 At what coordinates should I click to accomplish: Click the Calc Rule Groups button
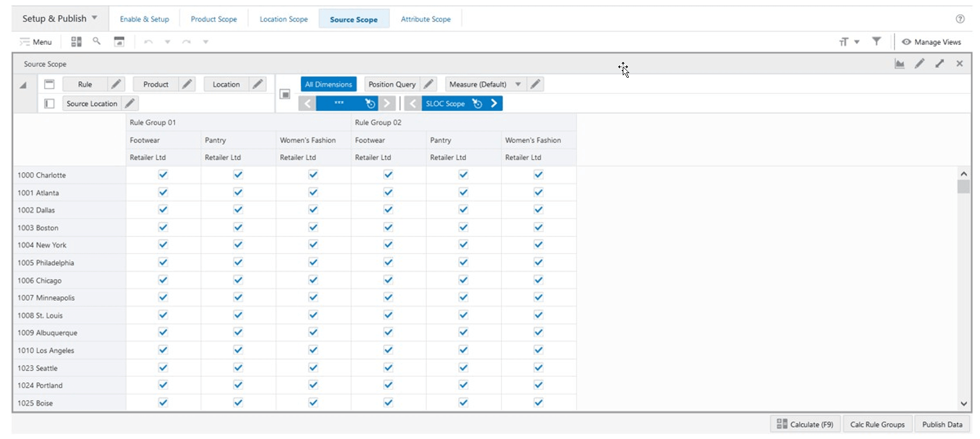point(877,424)
